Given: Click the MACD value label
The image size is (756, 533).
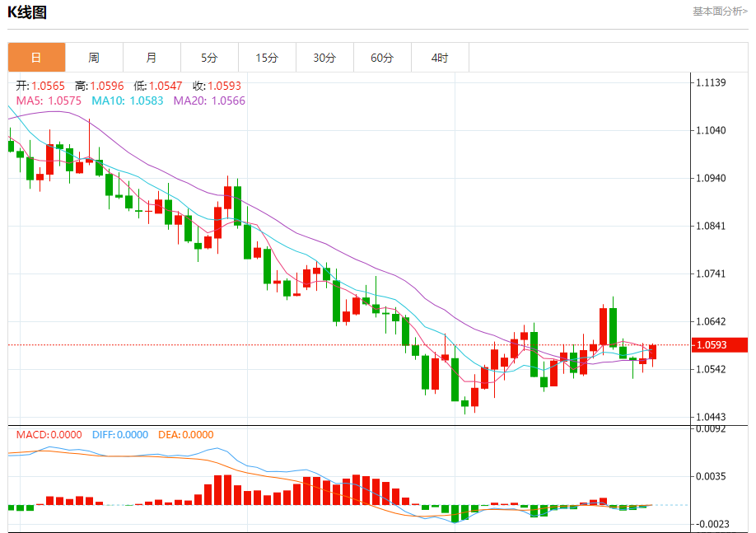Looking at the screenshot, I should [x=49, y=435].
